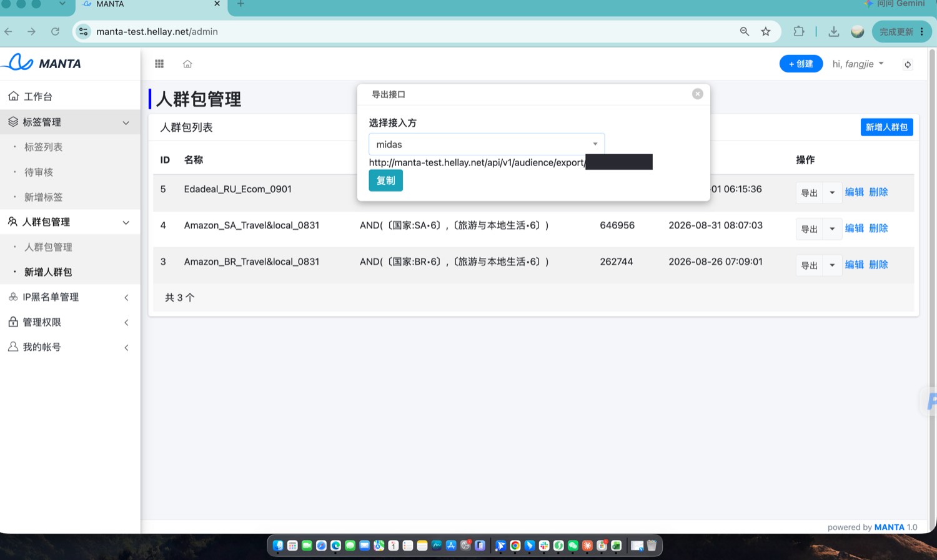Click 删除 for Amazon_BR_Travel&local_0831
Viewport: 937px width, 560px height.
coord(878,264)
